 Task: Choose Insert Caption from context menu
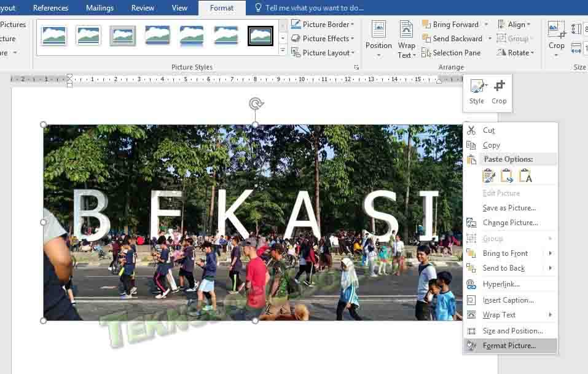click(x=511, y=300)
